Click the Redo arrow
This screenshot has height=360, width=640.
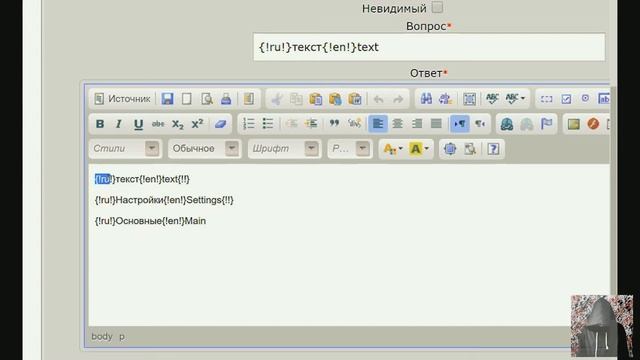tap(398, 99)
